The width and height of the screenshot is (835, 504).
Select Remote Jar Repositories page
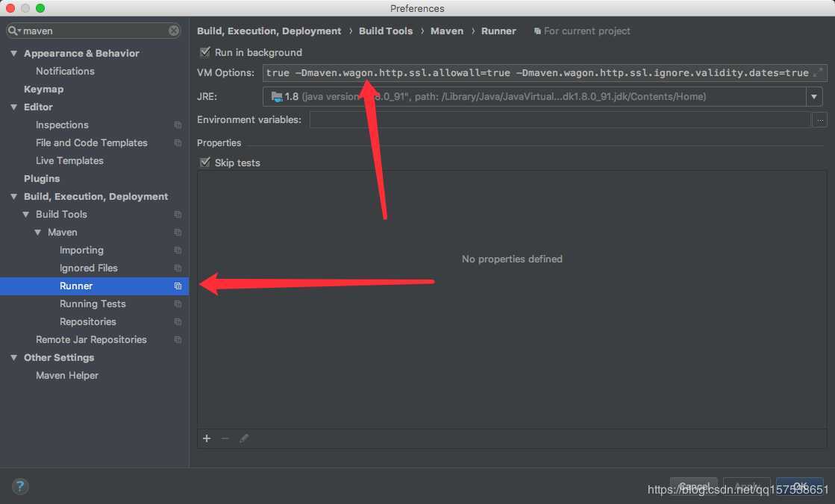[x=91, y=339]
